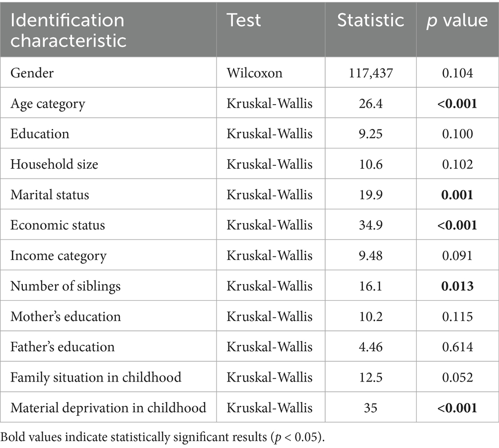Select the 117,437 statistic value
Image resolution: width=499 pixels, height=448 pixels.
[x=370, y=73]
